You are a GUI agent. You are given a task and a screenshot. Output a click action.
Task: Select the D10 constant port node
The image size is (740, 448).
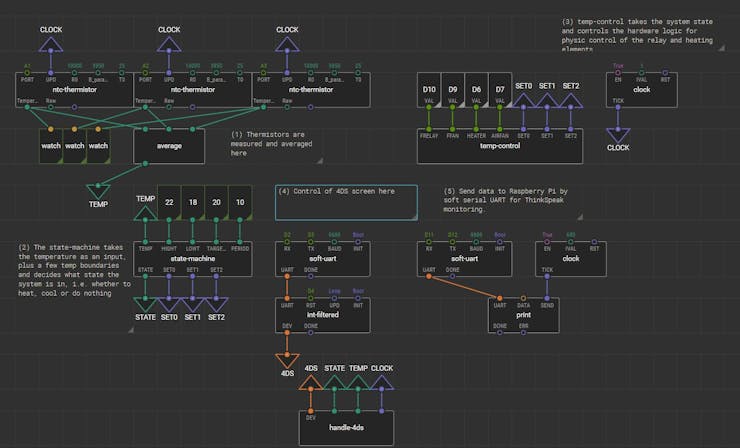coord(428,94)
